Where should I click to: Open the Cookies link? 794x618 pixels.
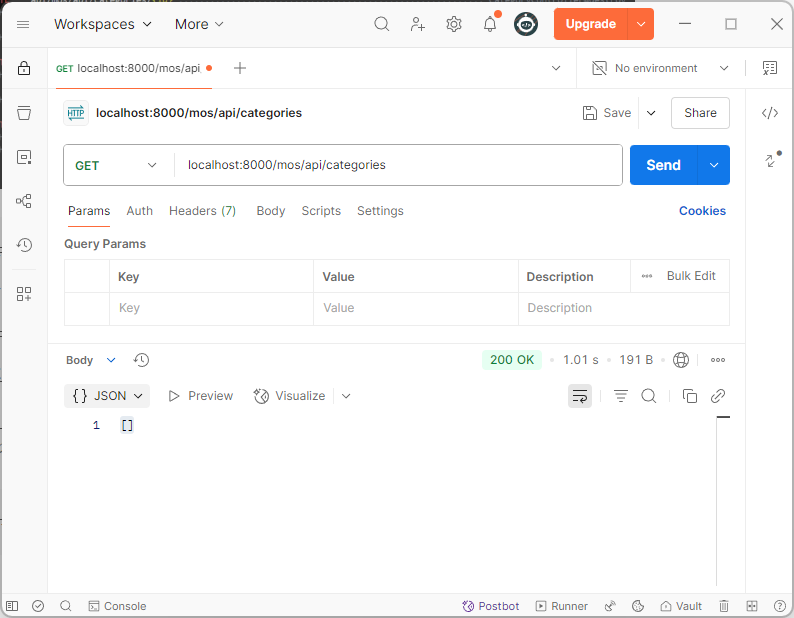coord(702,211)
